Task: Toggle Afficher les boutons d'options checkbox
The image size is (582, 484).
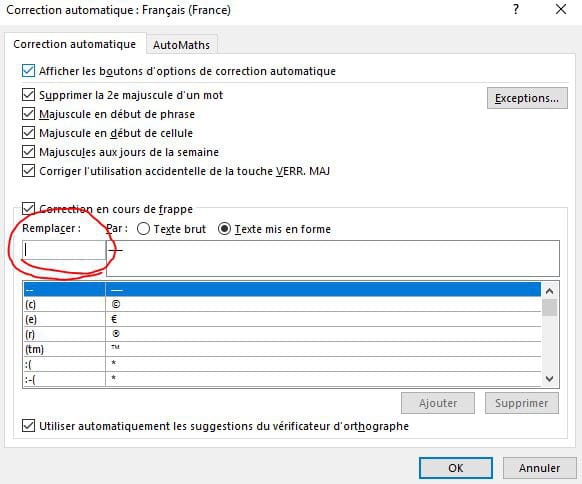Action: [29, 71]
